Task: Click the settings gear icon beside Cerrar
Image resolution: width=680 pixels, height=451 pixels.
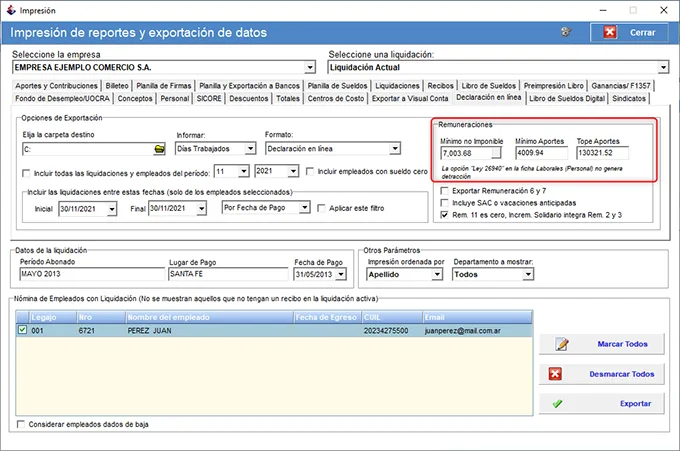Action: tap(566, 32)
